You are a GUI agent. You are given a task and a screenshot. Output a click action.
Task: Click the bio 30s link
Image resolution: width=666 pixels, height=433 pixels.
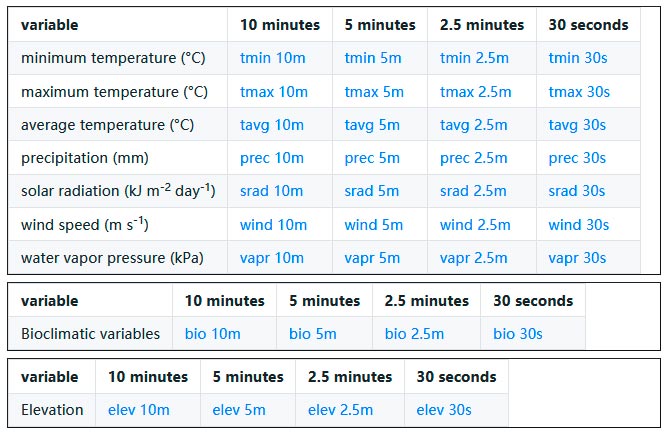point(517,334)
